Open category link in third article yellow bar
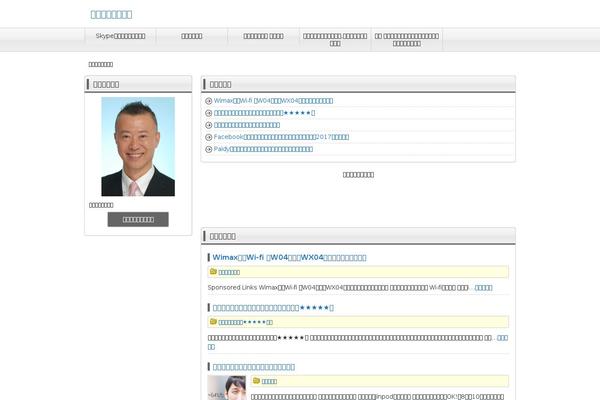Viewport: 600px width, 400px height. tap(269, 382)
